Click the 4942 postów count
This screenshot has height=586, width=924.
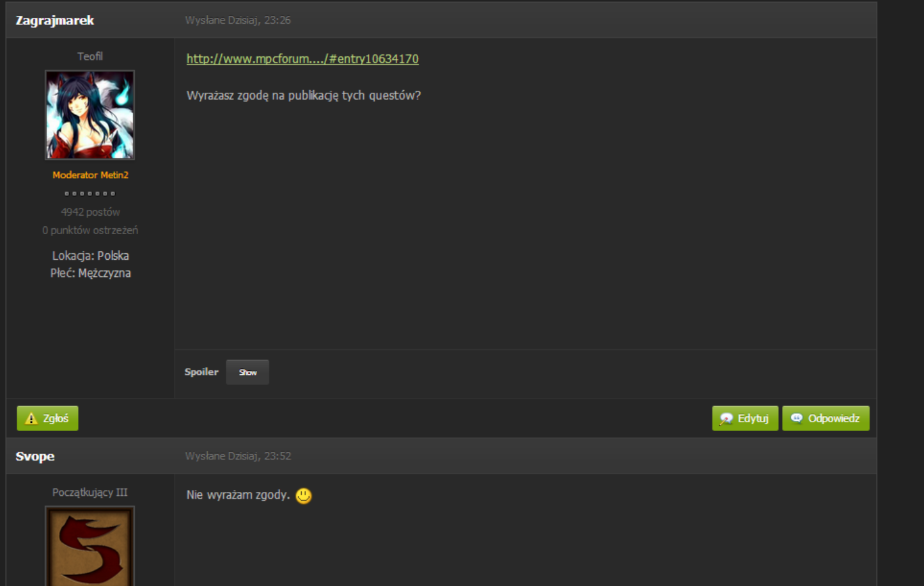[90, 212]
